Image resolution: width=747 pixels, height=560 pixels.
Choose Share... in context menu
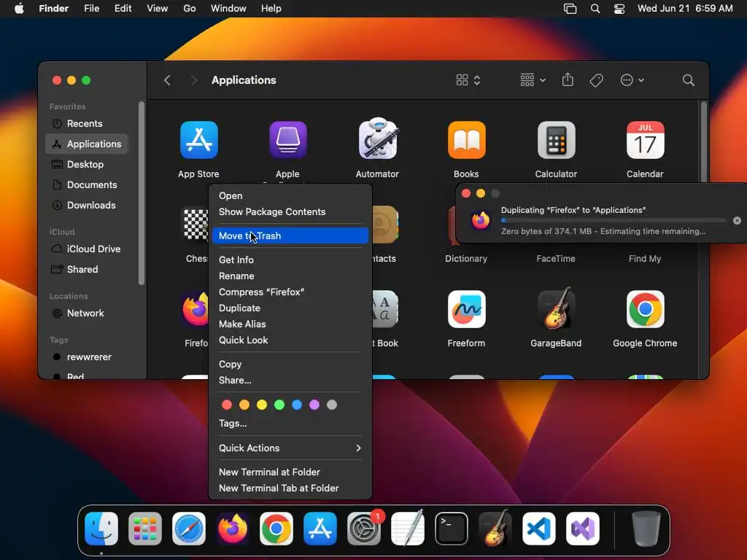click(290, 381)
